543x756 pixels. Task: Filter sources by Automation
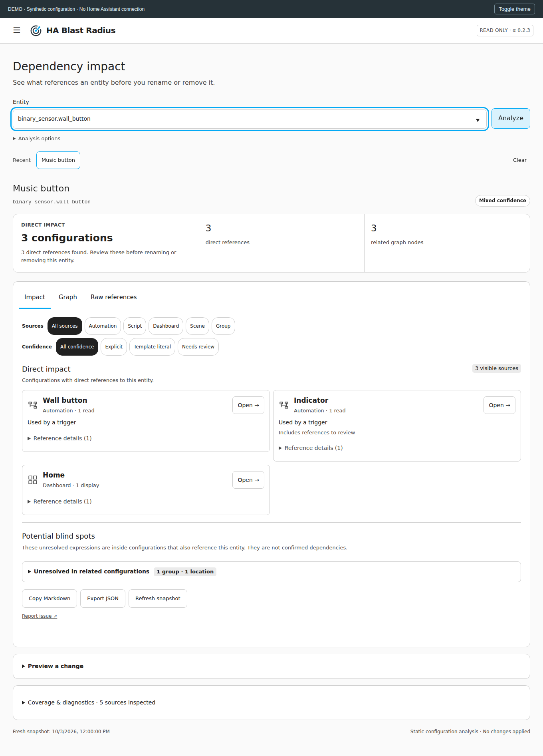[103, 326]
